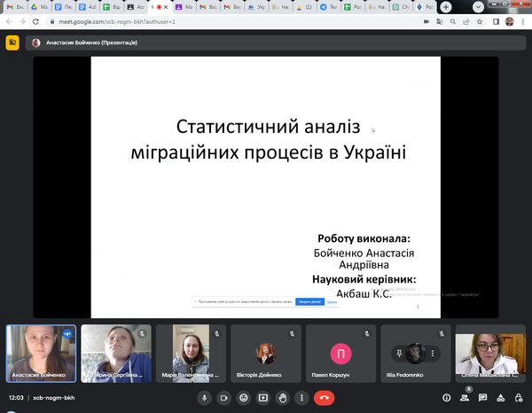Image resolution: width=532 pixels, height=413 pixels.
Task: Raise your hand in the meeting
Action: pyautogui.click(x=282, y=398)
